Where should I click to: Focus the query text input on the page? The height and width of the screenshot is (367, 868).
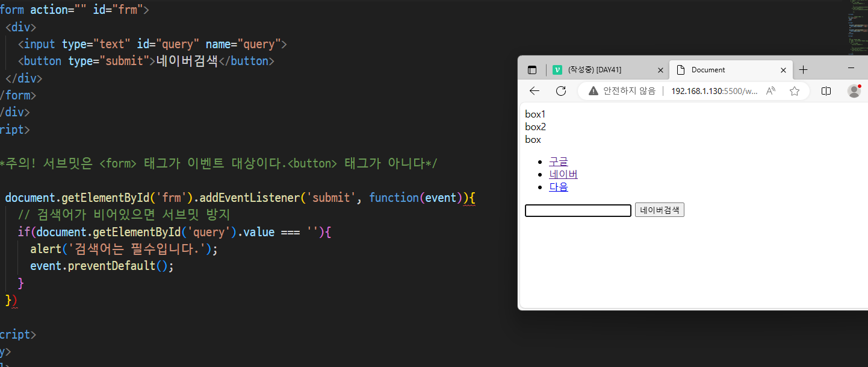tap(578, 210)
